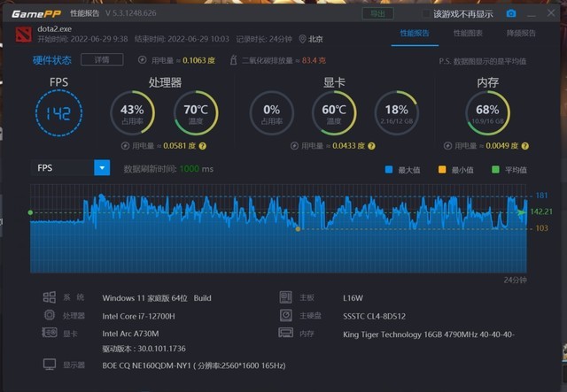Click the BOE CQ NE160QDM-NY1 display text
The width and height of the screenshot is (567, 392).
click(x=194, y=365)
